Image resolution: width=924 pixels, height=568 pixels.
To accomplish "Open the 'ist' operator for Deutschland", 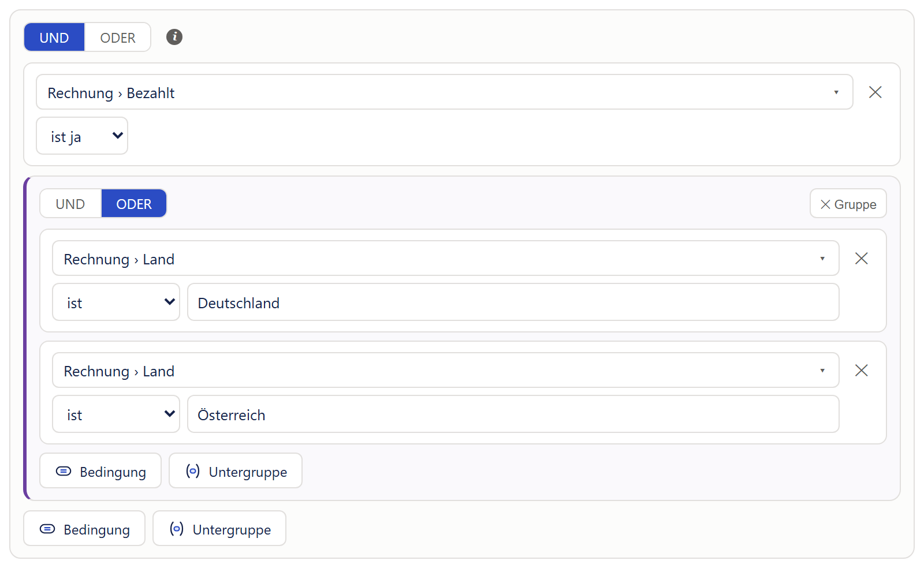I will coord(116,302).
